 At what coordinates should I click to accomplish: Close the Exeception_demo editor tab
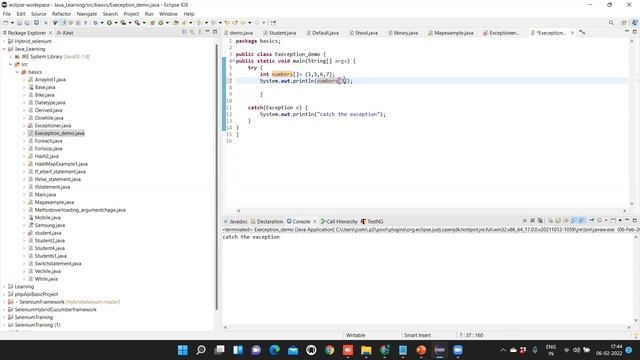[572, 33]
